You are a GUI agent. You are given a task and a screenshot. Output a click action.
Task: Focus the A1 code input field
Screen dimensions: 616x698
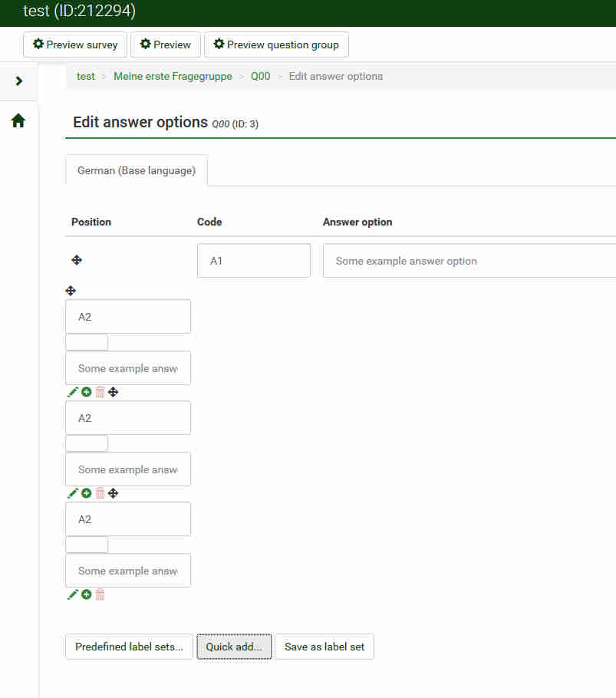coord(254,261)
